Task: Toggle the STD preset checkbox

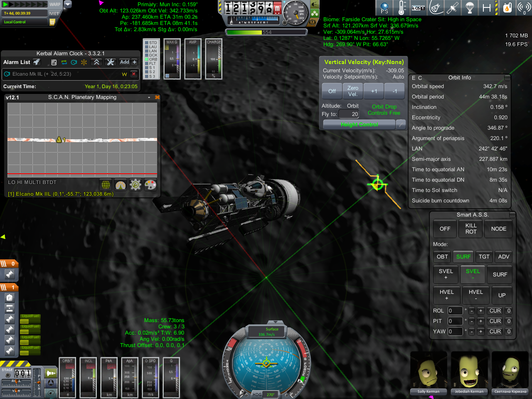Action: (146, 43)
